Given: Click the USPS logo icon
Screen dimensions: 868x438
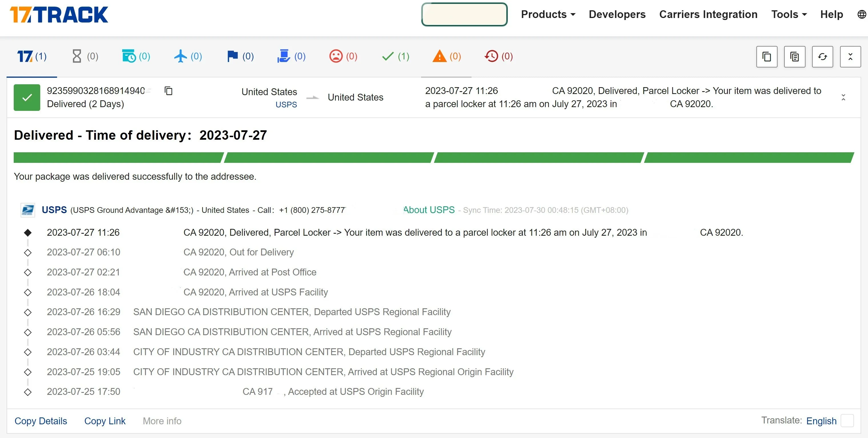Looking at the screenshot, I should 28,210.
